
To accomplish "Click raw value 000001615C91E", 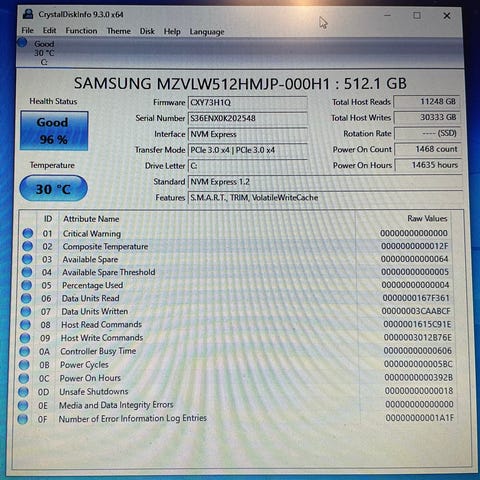I will tap(417, 324).
